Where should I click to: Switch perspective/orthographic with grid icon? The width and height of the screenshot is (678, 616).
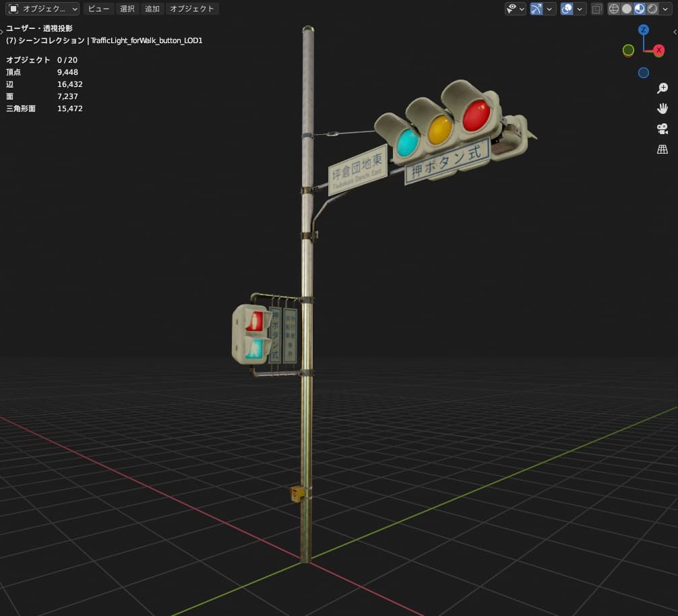(x=662, y=150)
